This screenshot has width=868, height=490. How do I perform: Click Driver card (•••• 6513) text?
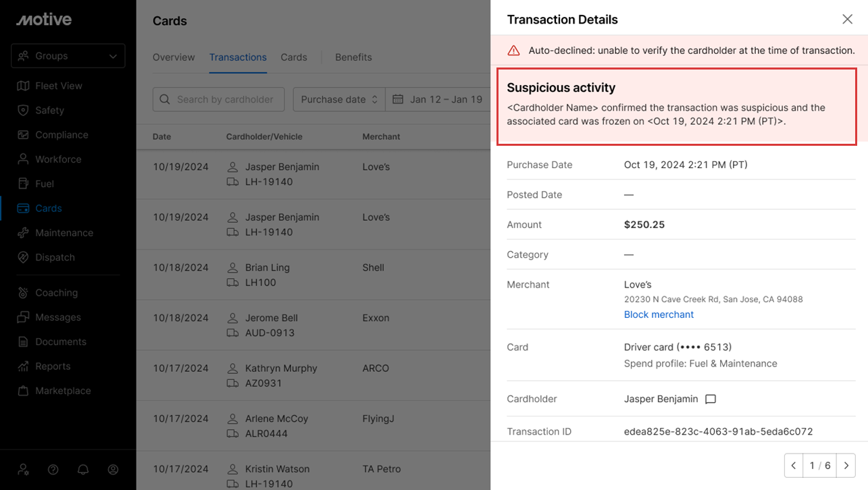tap(678, 347)
